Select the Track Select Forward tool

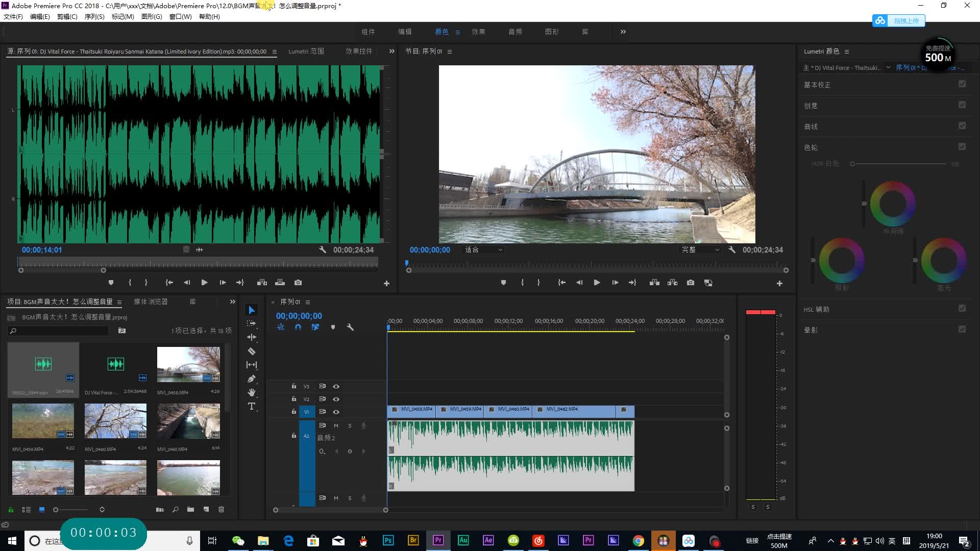[252, 323]
